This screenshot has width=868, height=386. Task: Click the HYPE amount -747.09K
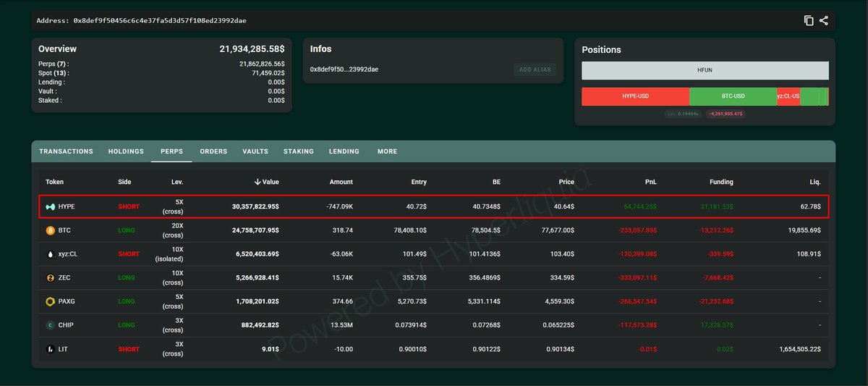(x=339, y=206)
